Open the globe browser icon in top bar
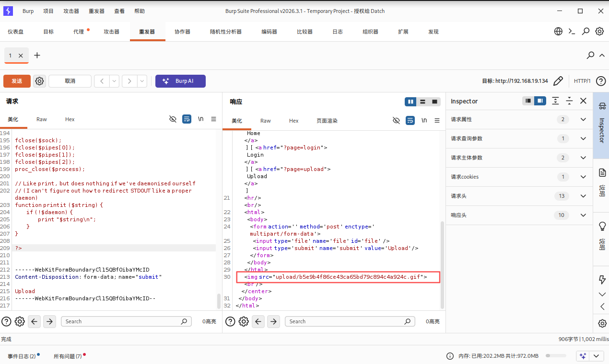609x364 pixels. click(x=558, y=32)
